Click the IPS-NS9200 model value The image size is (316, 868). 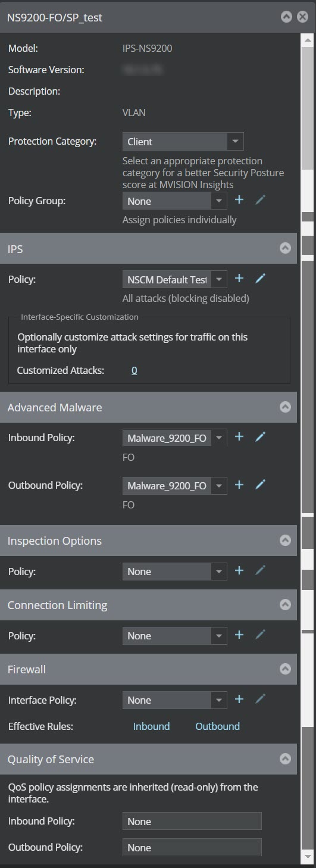pyautogui.click(x=147, y=48)
